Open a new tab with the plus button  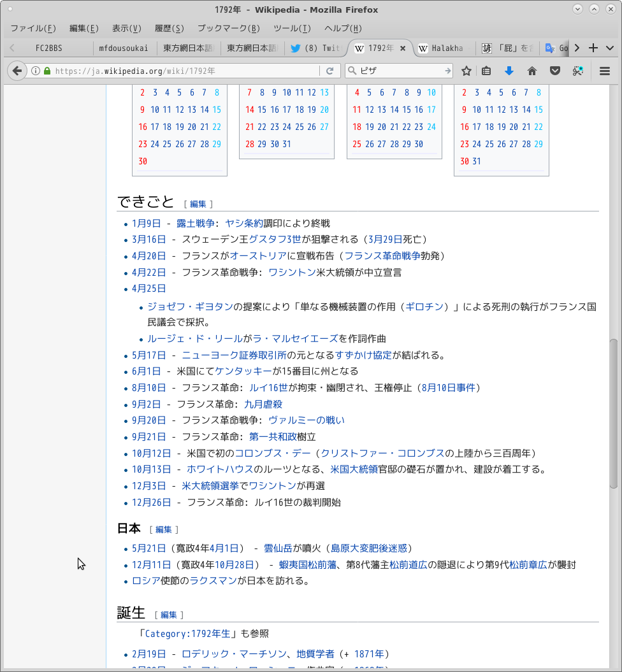(593, 48)
